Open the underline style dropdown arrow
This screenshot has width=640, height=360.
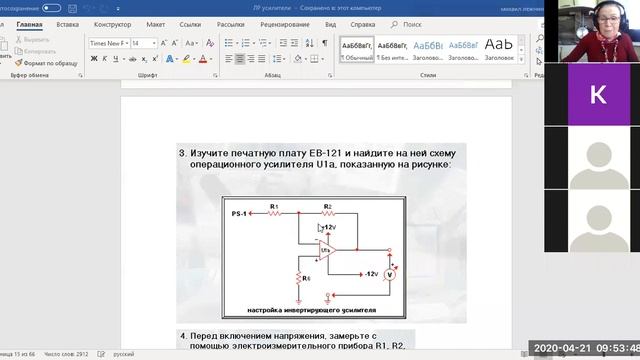coord(123,59)
